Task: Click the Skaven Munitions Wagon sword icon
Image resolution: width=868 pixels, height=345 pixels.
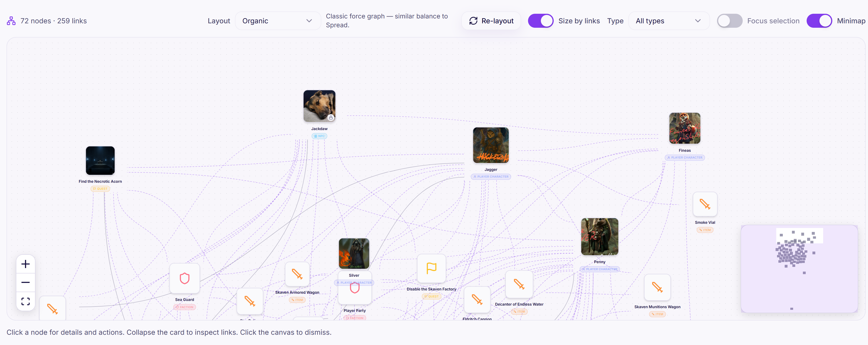Action: point(657,287)
